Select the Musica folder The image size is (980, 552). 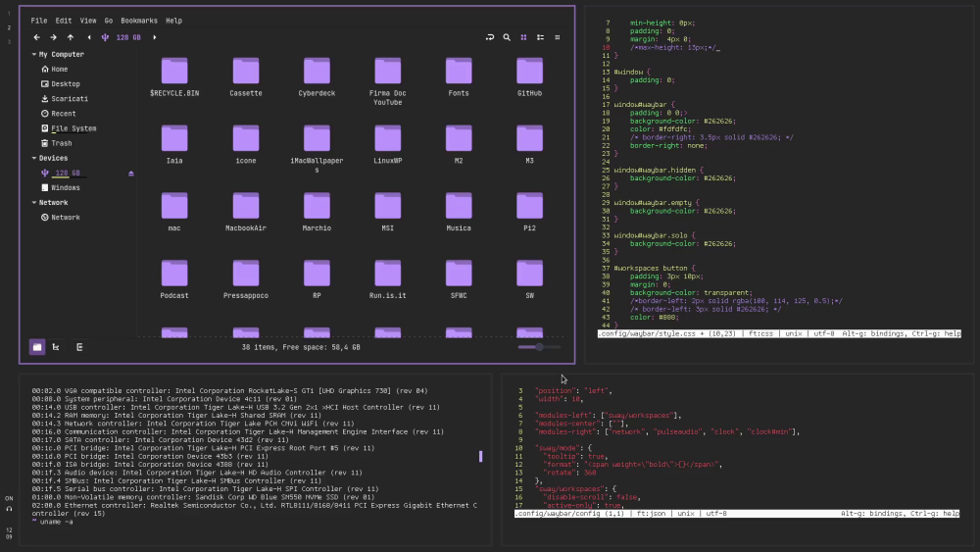[x=459, y=213]
